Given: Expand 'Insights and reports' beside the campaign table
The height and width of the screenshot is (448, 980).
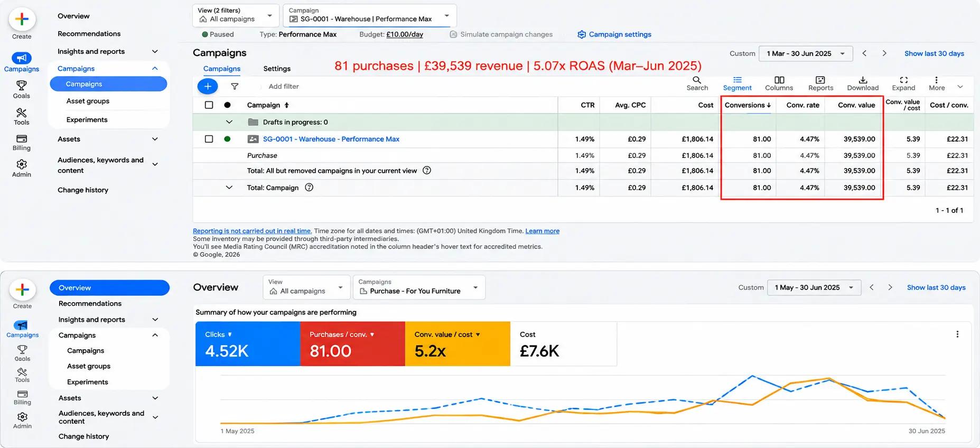Looking at the screenshot, I should coord(155,51).
